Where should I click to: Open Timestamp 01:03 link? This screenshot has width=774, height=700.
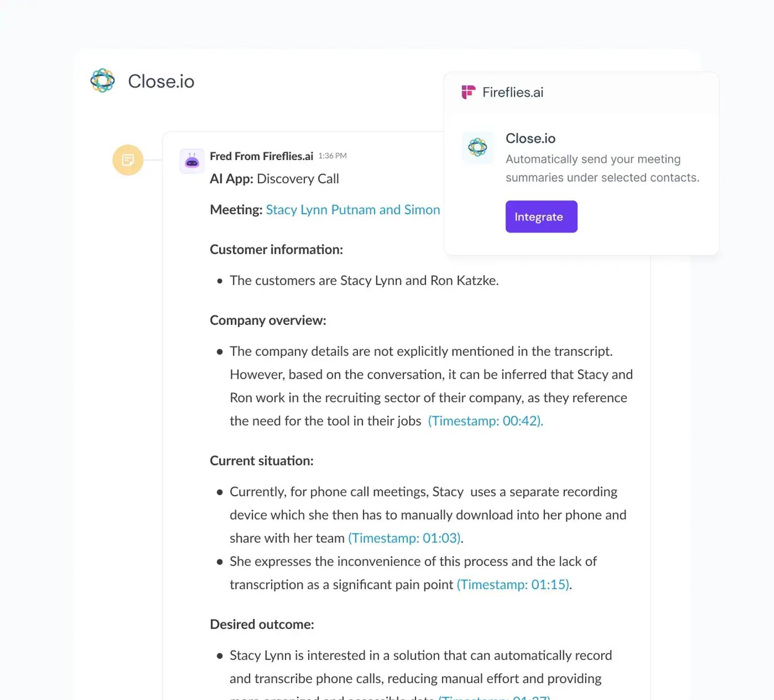tap(405, 538)
